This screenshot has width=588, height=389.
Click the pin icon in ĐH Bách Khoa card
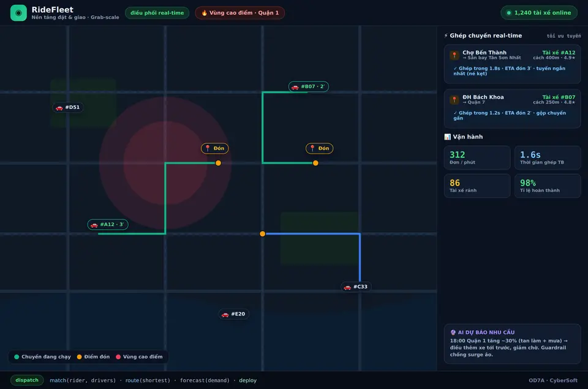[454, 100]
